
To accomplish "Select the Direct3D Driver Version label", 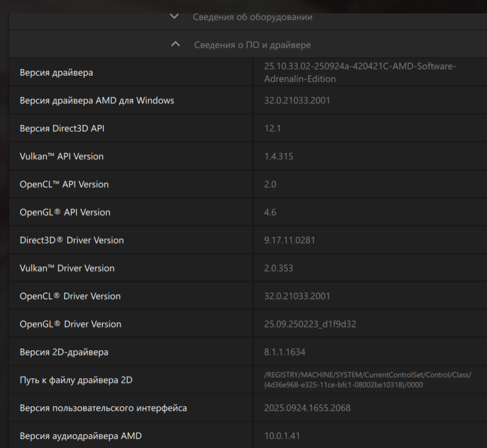I will [x=71, y=240].
